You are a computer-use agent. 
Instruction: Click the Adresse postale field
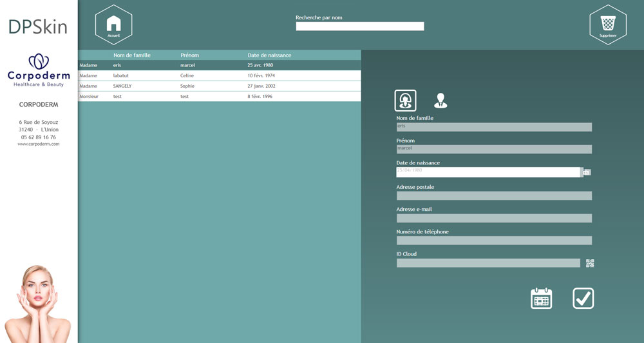[494, 196]
